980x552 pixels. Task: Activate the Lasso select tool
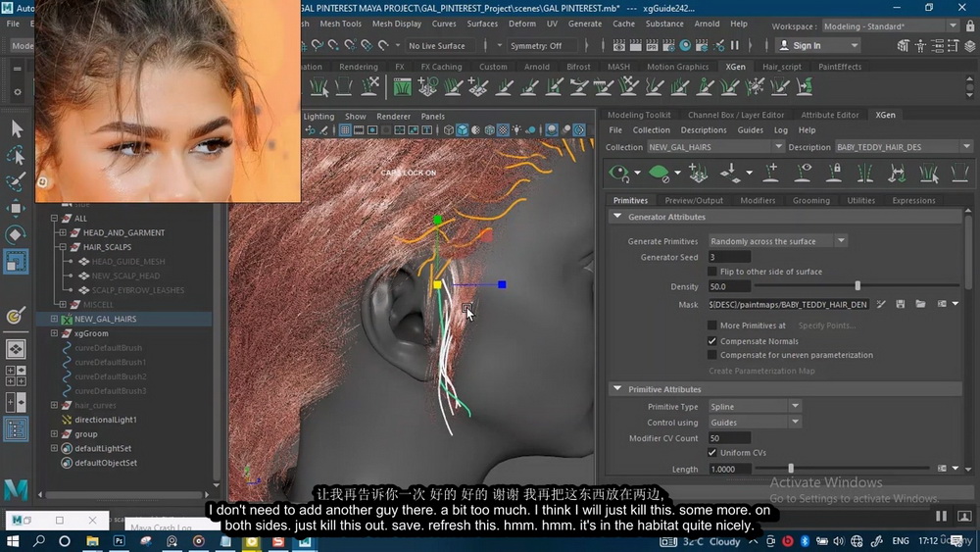(17, 155)
